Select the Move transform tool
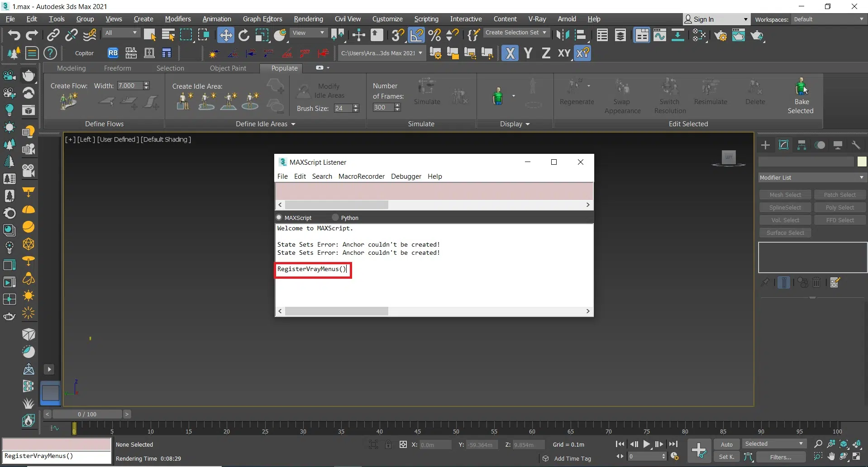The image size is (868, 467). pyautogui.click(x=225, y=35)
